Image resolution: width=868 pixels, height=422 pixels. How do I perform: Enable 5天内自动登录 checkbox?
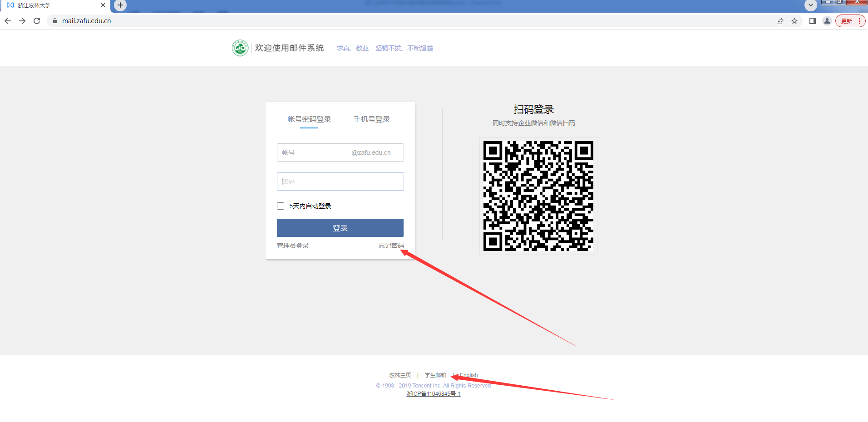coord(281,206)
